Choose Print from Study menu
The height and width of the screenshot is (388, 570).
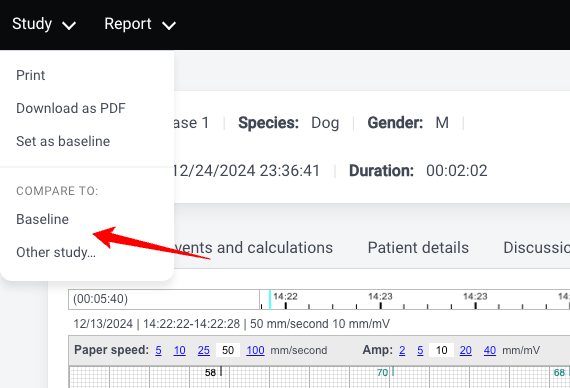pos(31,75)
